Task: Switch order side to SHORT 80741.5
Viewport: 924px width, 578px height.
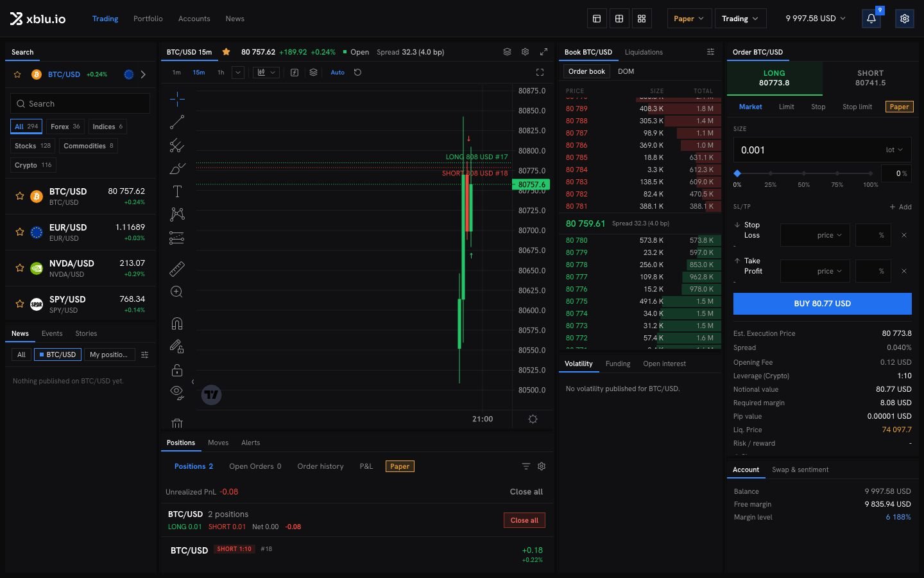Action: (871, 78)
